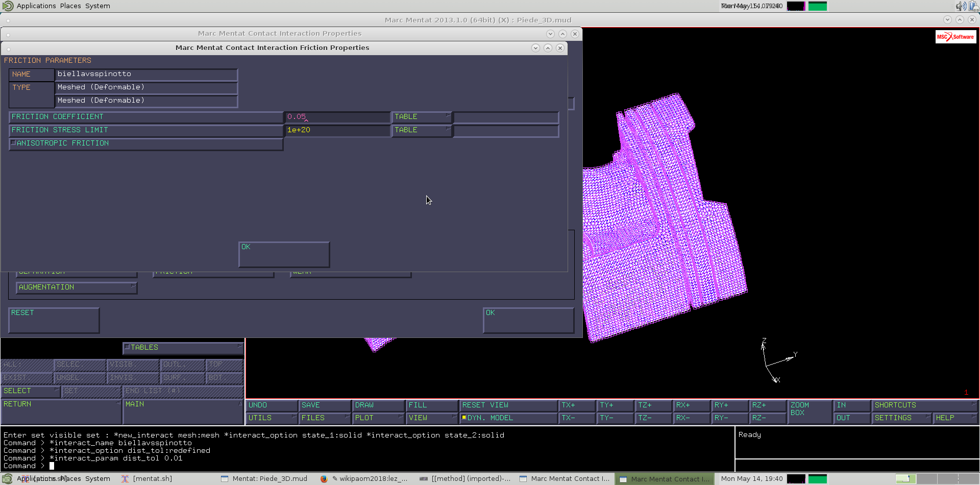The height and width of the screenshot is (485, 980).
Task: Click the Draw button
Action: [379, 405]
